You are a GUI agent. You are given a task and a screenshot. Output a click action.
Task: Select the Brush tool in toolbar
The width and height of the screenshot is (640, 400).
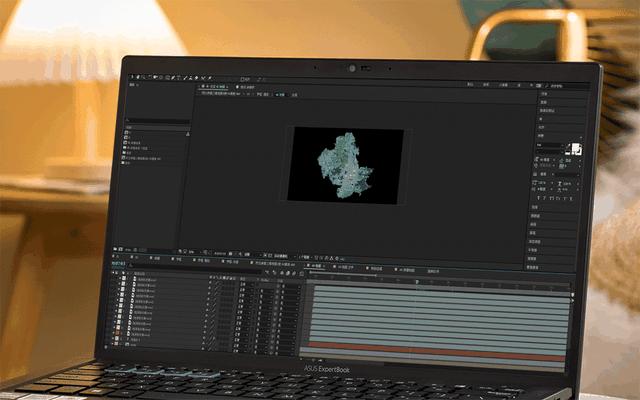coord(185,78)
